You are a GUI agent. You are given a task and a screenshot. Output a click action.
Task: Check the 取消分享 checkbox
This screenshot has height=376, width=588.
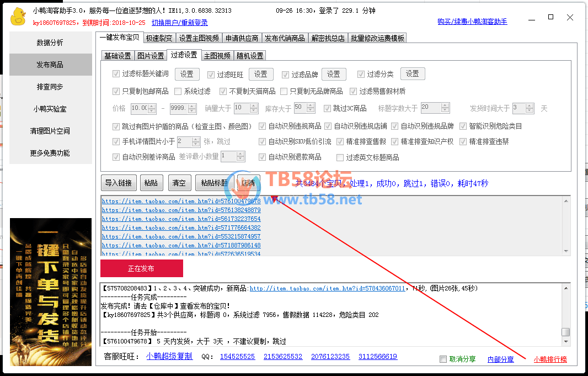(x=443, y=359)
